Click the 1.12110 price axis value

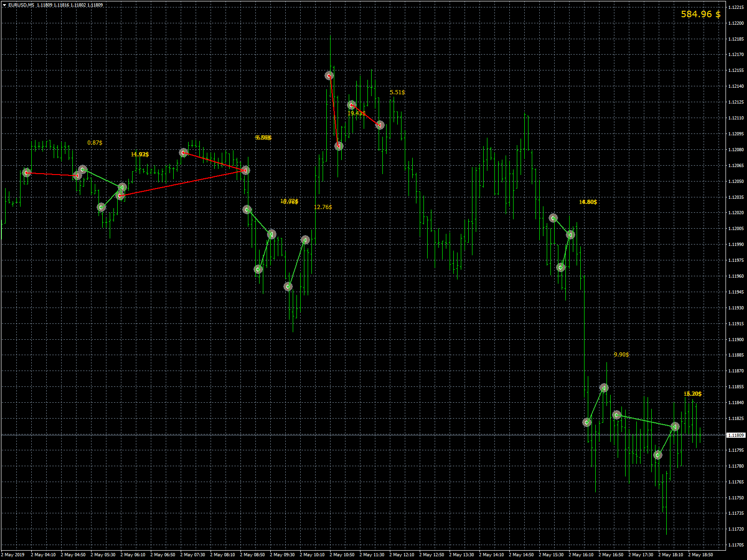click(736, 118)
